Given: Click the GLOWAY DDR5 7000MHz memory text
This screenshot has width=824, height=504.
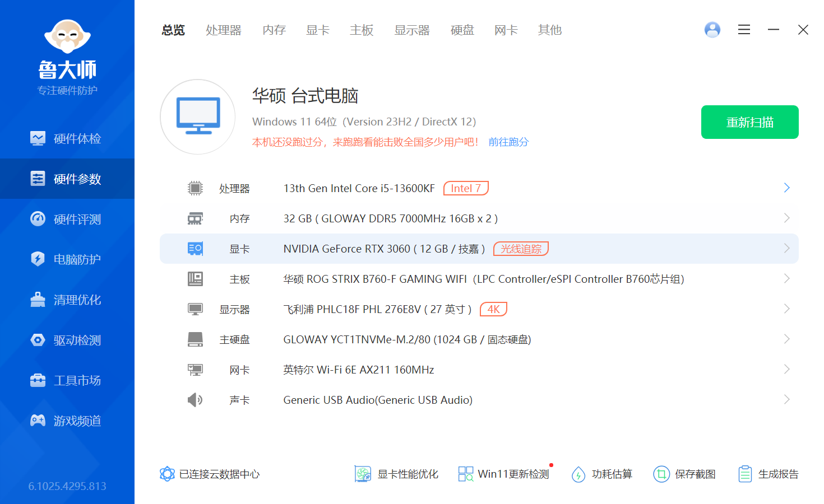Looking at the screenshot, I should pos(391,219).
